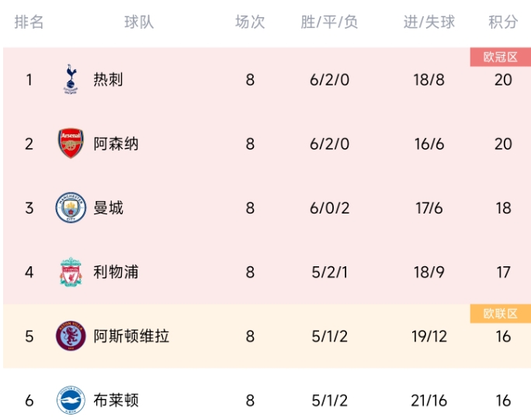This screenshot has height=420, width=531.
Task: Click the Aston Villa crest
Action: pos(71,336)
